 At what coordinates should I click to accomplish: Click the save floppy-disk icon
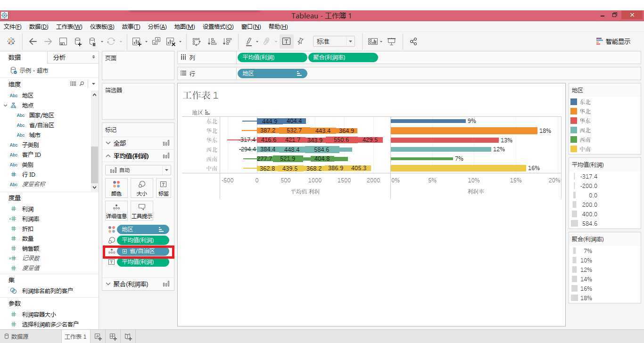(63, 41)
